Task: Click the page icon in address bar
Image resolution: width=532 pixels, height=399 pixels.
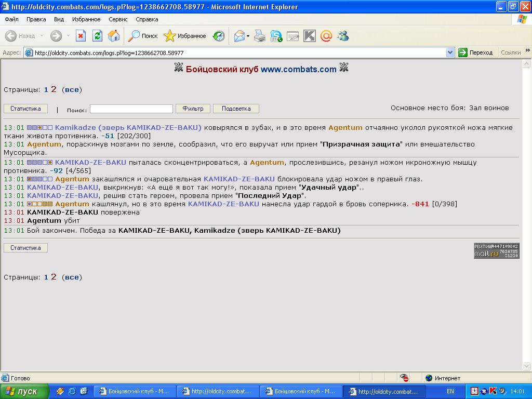Action: (x=29, y=53)
